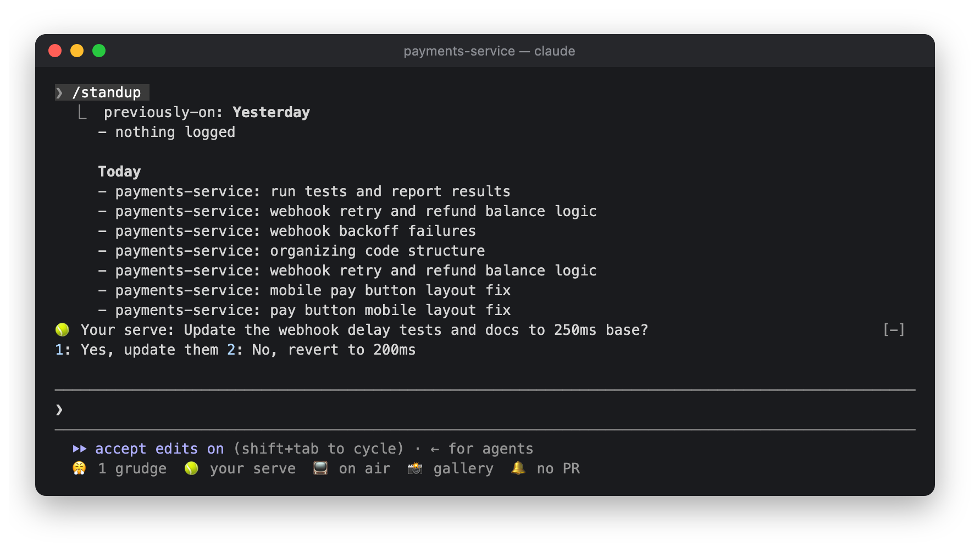Click the 'no PR' status label
Viewport: 980px width, 552px height.
click(x=558, y=468)
